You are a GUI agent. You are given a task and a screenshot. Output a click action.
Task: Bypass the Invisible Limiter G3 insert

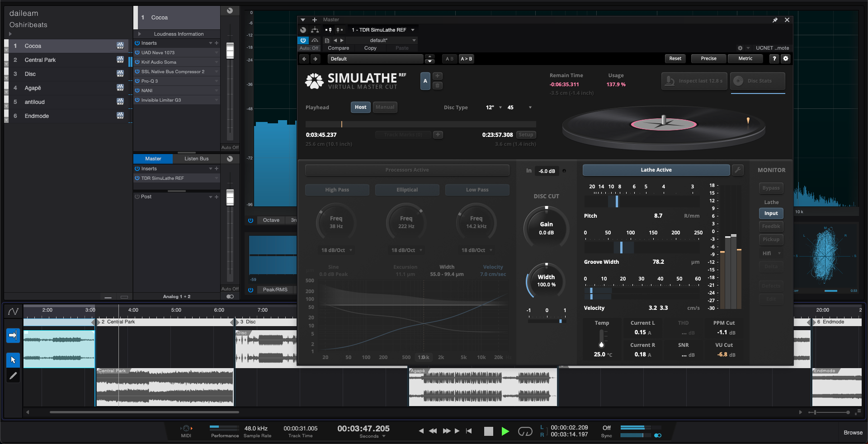[x=137, y=100]
